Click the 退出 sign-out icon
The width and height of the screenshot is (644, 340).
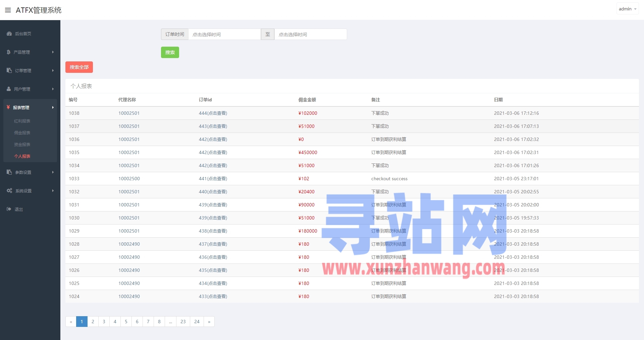9,209
